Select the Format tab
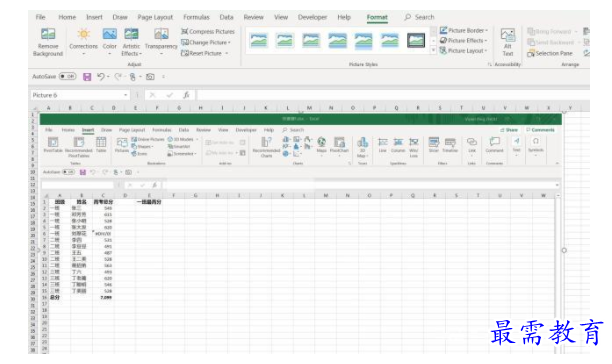The height and width of the screenshot is (364, 612). coord(377,17)
